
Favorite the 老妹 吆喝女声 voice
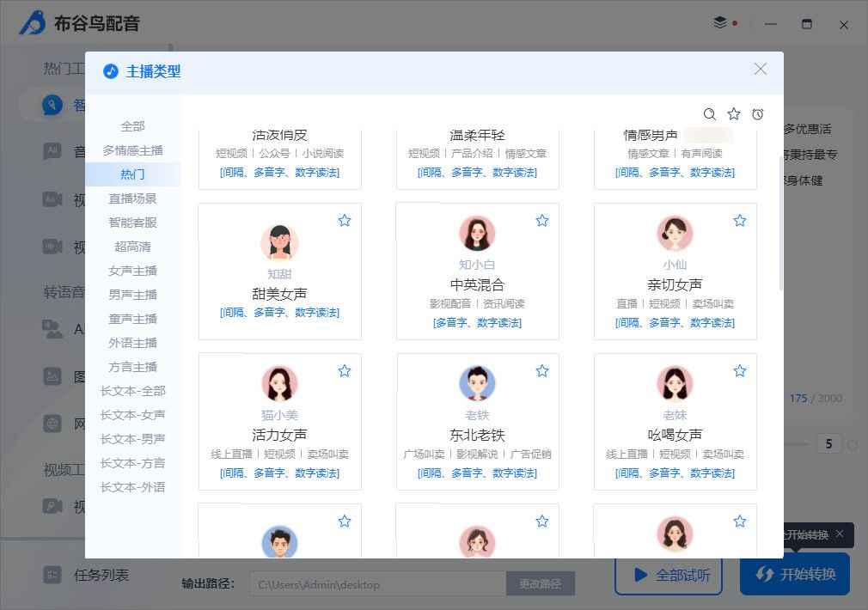[740, 371]
